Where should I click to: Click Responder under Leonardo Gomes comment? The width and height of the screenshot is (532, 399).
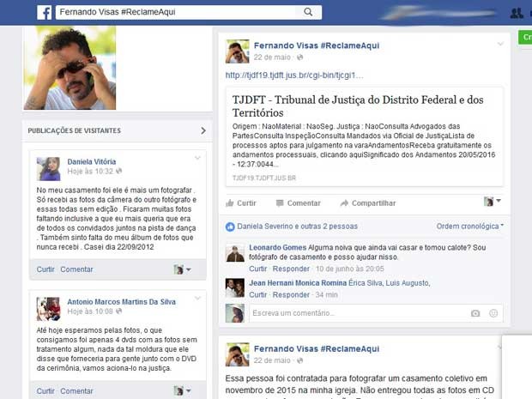291,269
